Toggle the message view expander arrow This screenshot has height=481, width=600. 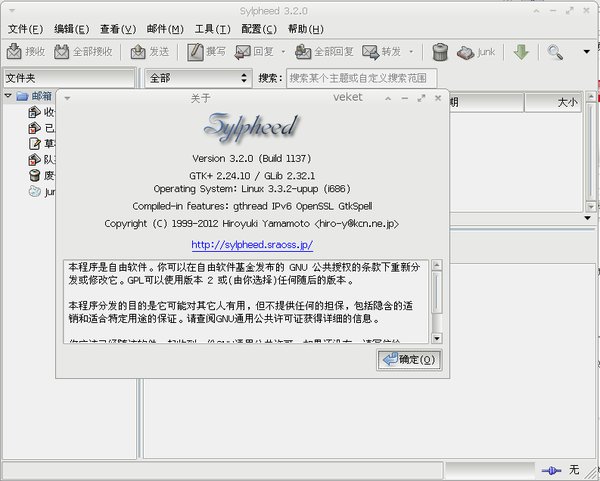(588, 218)
